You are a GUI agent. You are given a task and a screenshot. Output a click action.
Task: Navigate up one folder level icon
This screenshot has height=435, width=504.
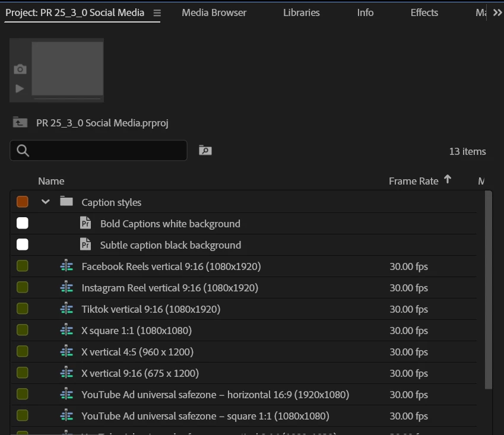click(x=20, y=122)
